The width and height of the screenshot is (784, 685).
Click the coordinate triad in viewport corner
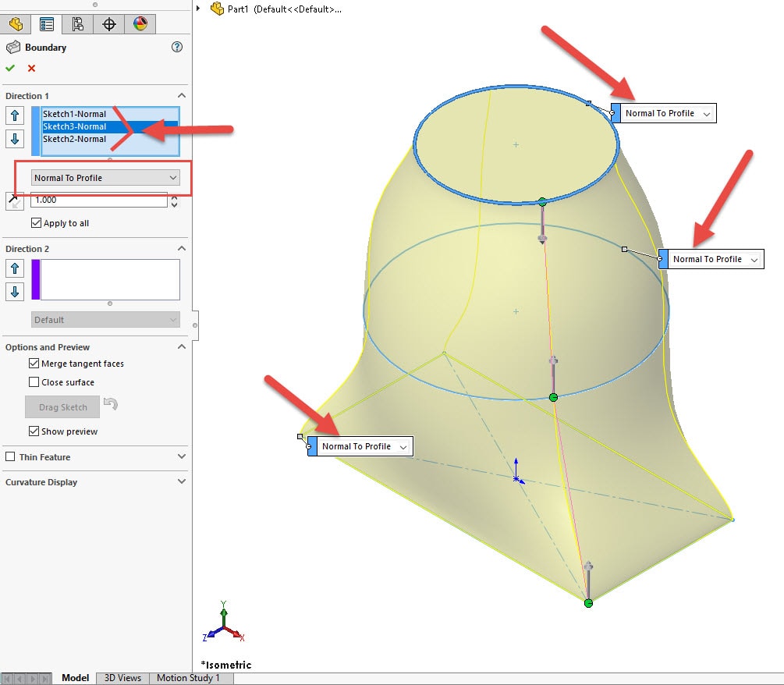tap(224, 622)
